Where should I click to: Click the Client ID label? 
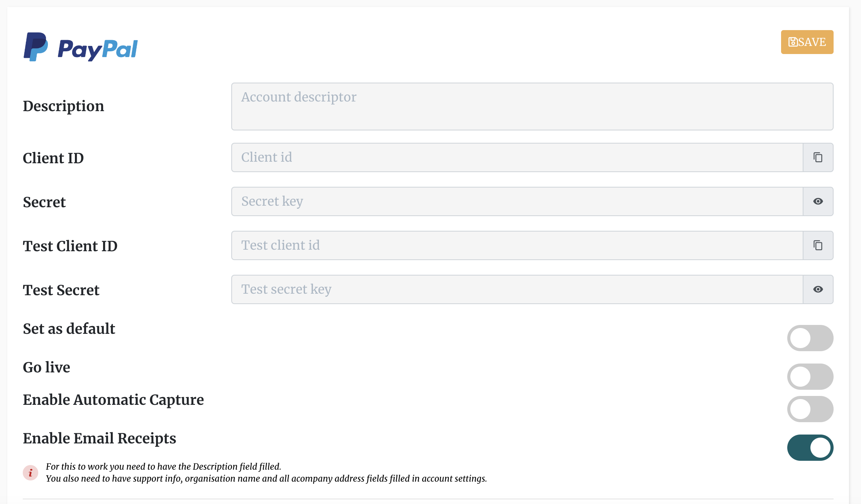pyautogui.click(x=53, y=158)
